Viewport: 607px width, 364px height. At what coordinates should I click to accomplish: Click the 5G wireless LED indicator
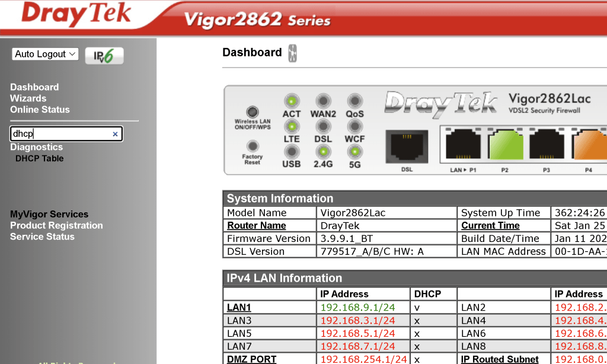[x=354, y=152]
